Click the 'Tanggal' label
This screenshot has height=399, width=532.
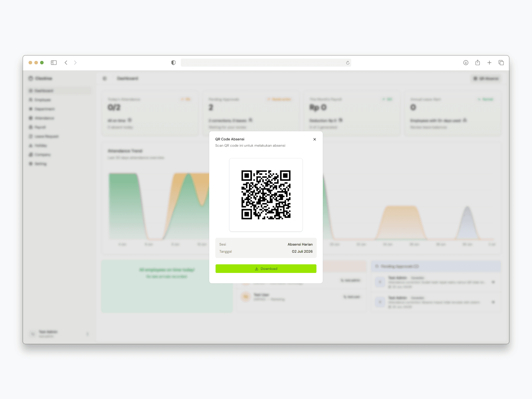pos(226,252)
